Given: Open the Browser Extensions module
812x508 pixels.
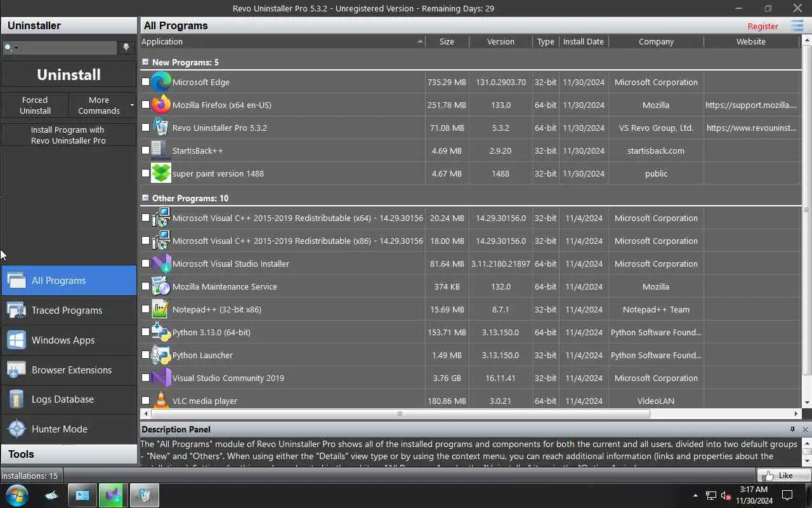Looking at the screenshot, I should pyautogui.click(x=69, y=370).
